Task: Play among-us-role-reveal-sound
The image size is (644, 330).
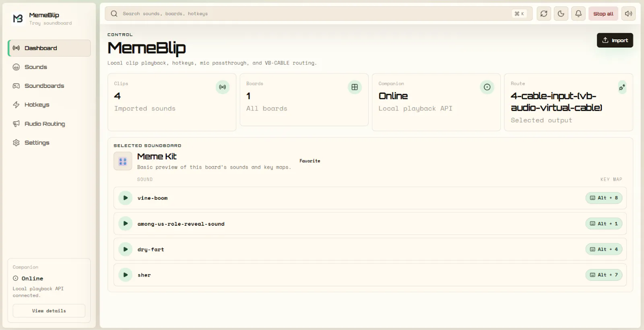Action: point(126,224)
